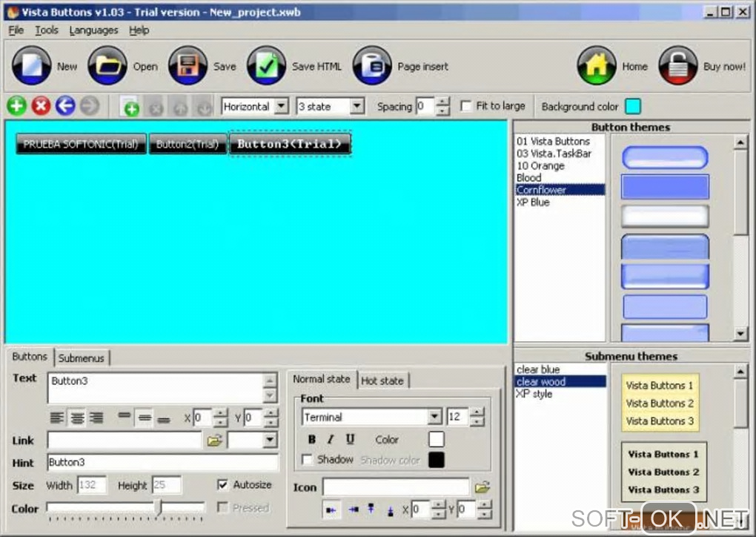756x537 pixels.
Task: Click the Buy now padlock icon
Action: click(x=677, y=65)
